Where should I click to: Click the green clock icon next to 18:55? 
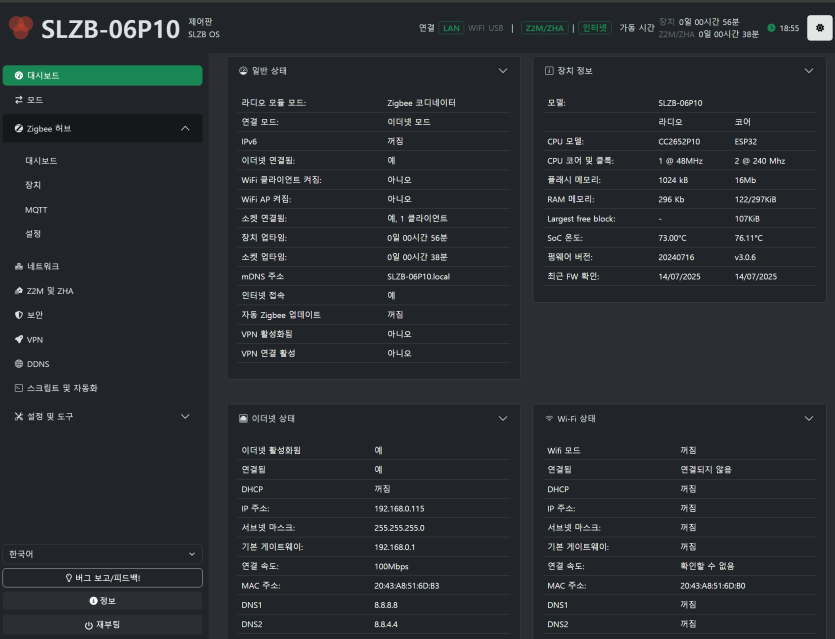tap(771, 28)
